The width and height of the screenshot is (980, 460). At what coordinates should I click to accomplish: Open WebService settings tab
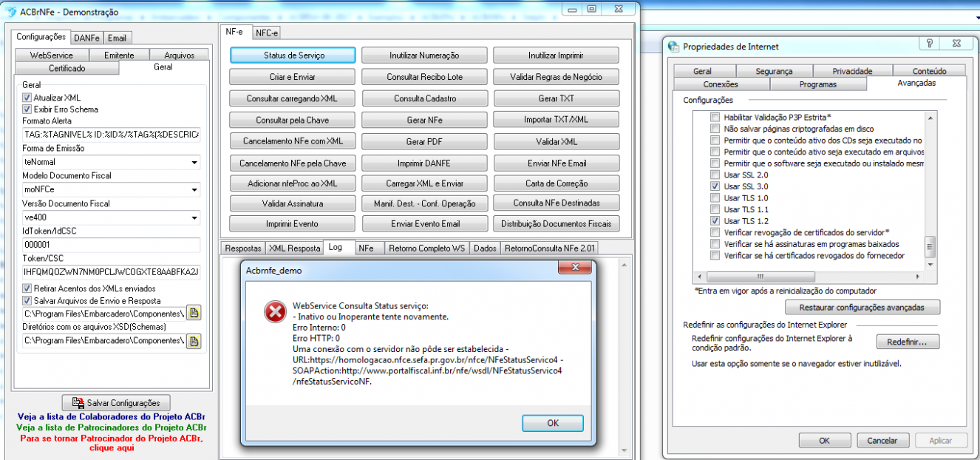(51, 55)
